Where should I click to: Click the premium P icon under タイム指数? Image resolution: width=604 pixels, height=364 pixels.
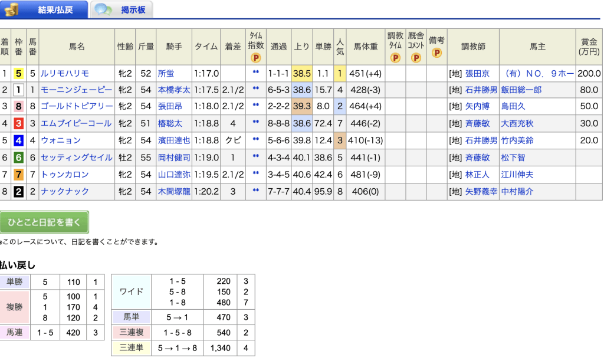256,58
